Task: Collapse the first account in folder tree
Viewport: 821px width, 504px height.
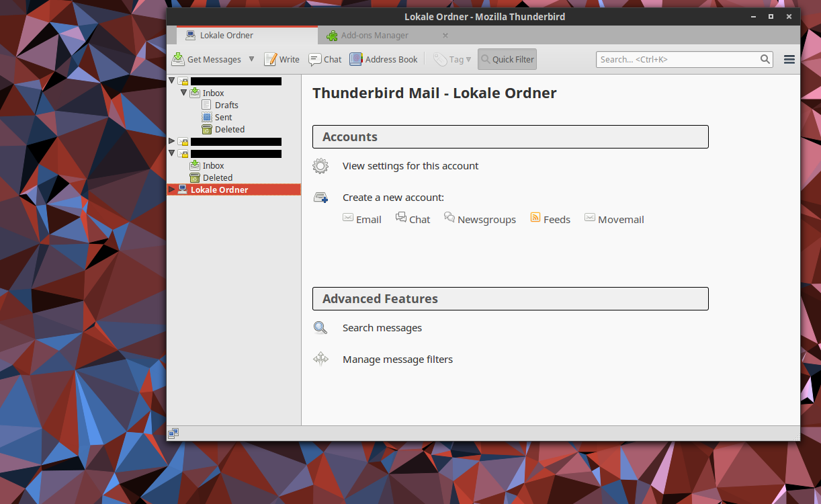Action: 171,81
